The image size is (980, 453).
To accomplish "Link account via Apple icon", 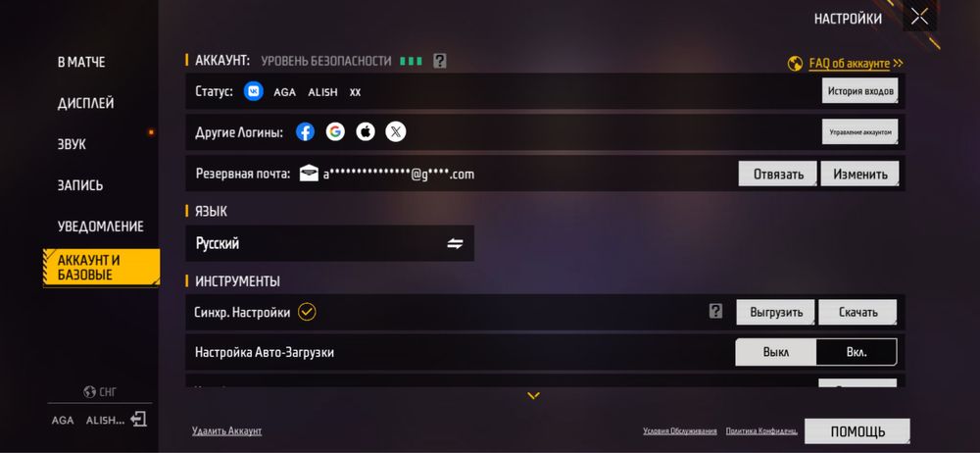I will [x=366, y=132].
